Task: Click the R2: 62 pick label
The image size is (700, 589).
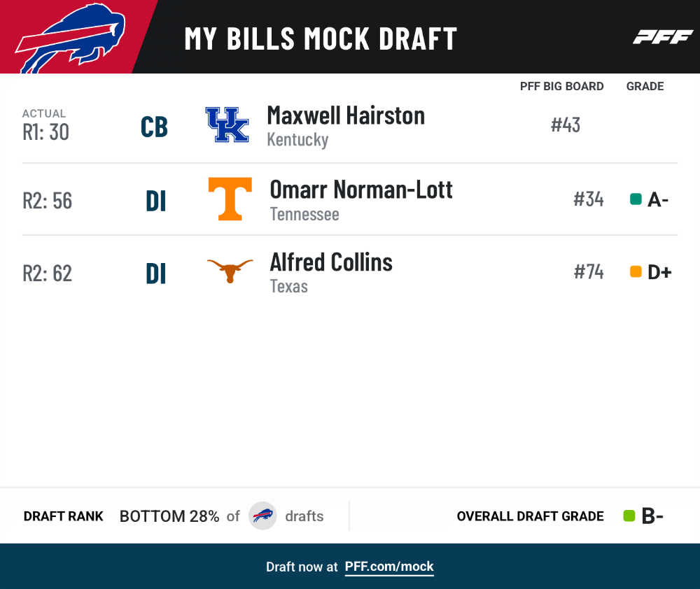Action: tap(48, 273)
